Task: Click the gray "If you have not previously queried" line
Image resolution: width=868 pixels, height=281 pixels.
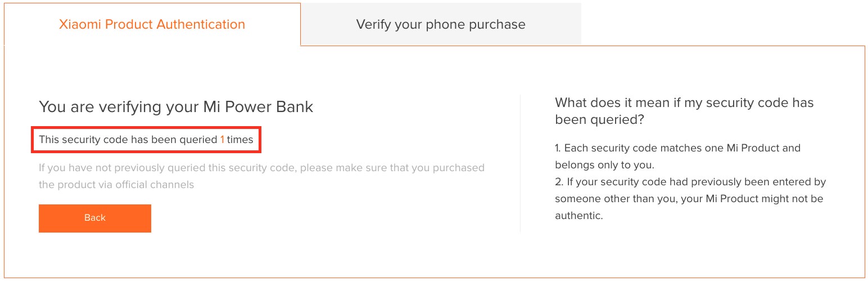Action: [261, 168]
